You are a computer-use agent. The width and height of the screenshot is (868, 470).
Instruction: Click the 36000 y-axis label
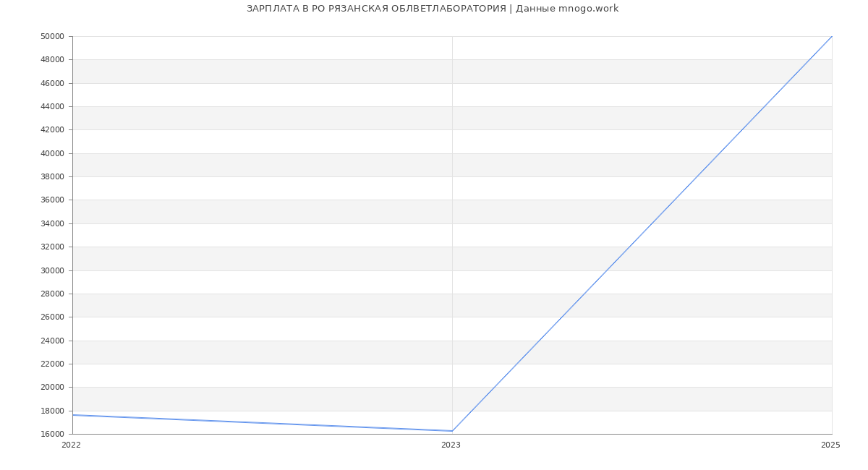(53, 200)
